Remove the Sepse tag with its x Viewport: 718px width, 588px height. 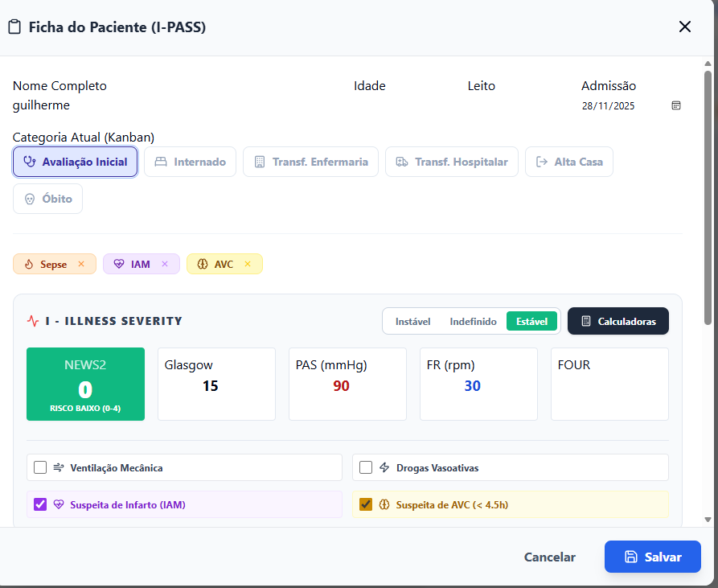point(80,264)
